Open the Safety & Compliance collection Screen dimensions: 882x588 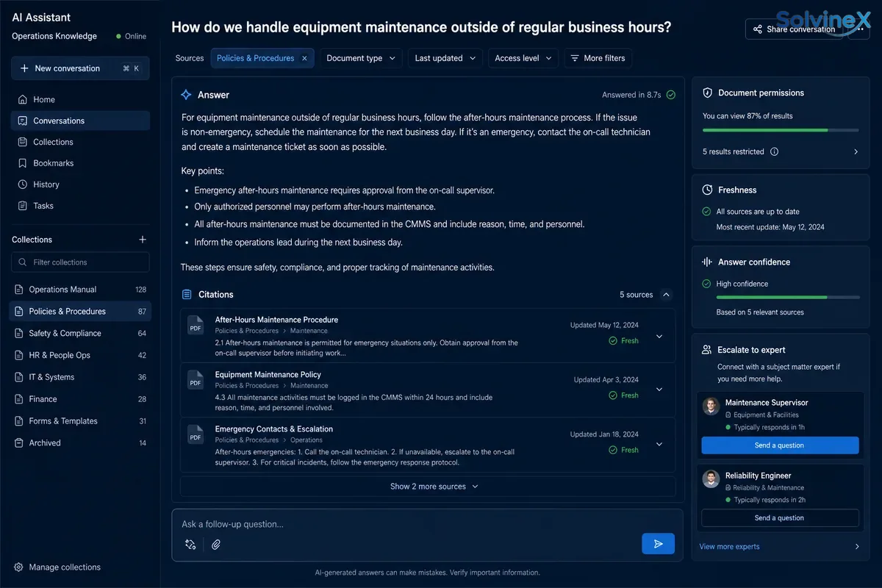pos(80,333)
